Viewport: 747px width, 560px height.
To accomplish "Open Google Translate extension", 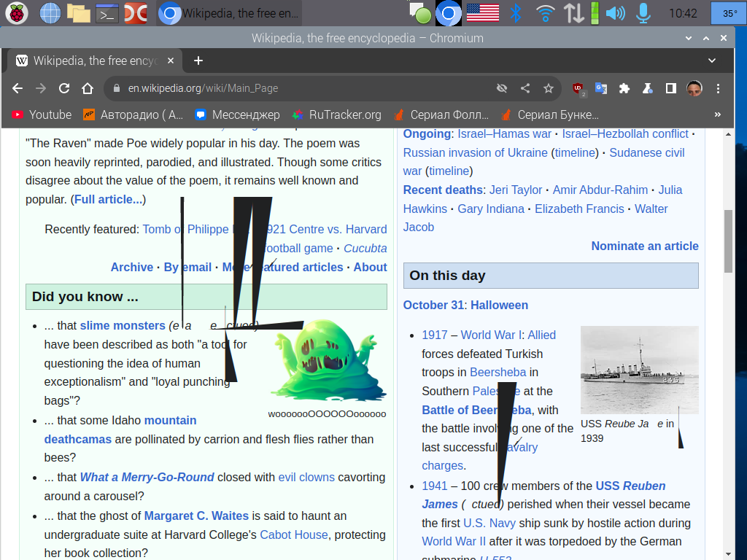I will [x=601, y=88].
